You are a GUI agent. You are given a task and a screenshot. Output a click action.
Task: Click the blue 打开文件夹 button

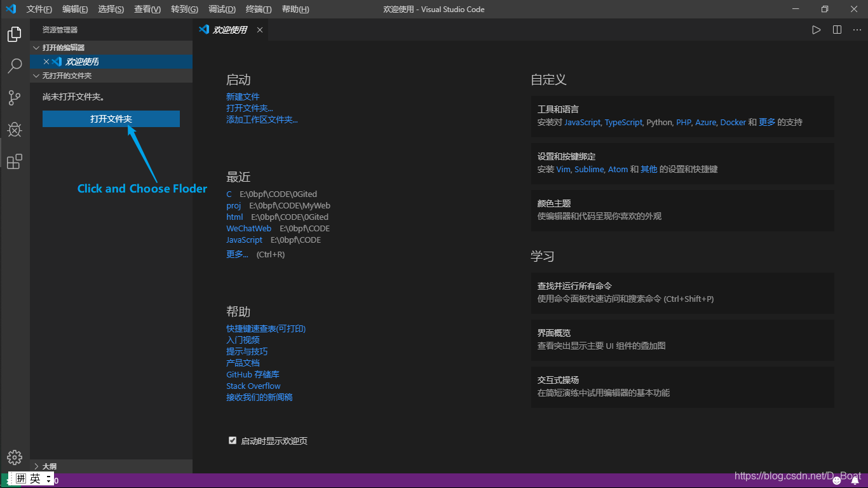coord(111,118)
